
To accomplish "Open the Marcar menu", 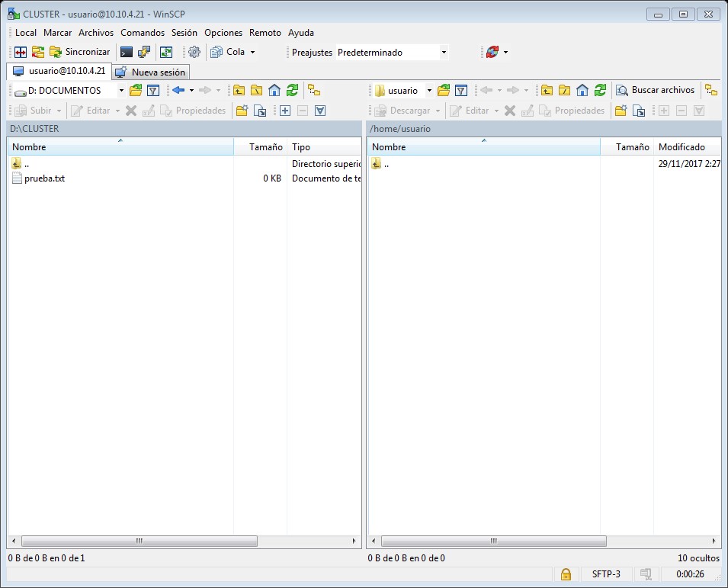I will click(58, 33).
